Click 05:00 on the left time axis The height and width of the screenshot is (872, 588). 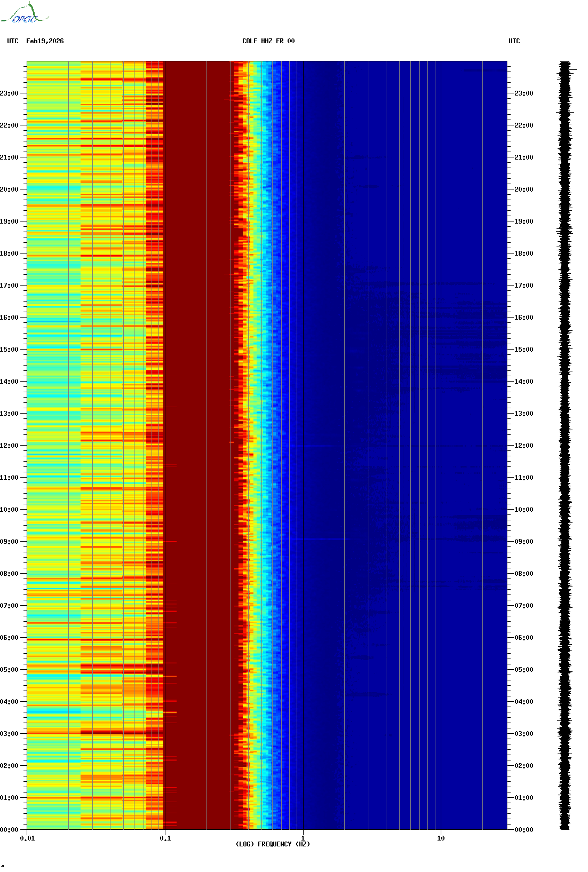9,670
